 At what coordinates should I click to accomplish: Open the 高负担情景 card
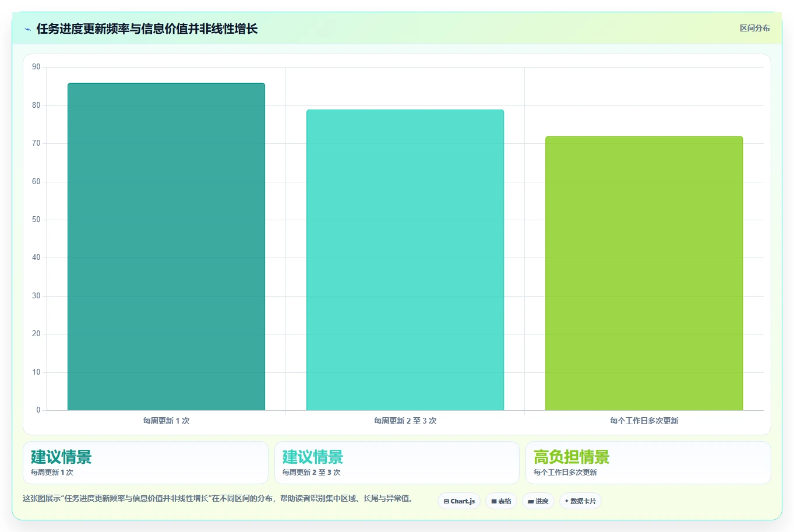(x=648, y=463)
